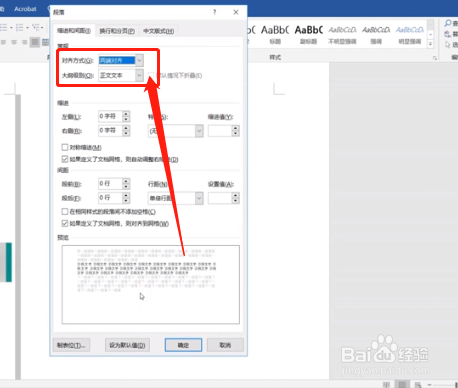Switch to Read Mode view in status bar
Viewport: 458px width, 388px height.
pos(386,384)
